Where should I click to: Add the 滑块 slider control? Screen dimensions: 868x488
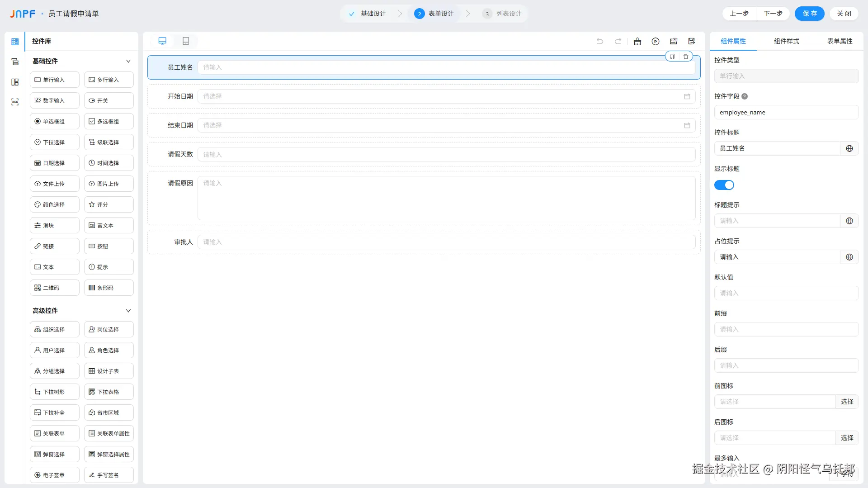(55, 225)
